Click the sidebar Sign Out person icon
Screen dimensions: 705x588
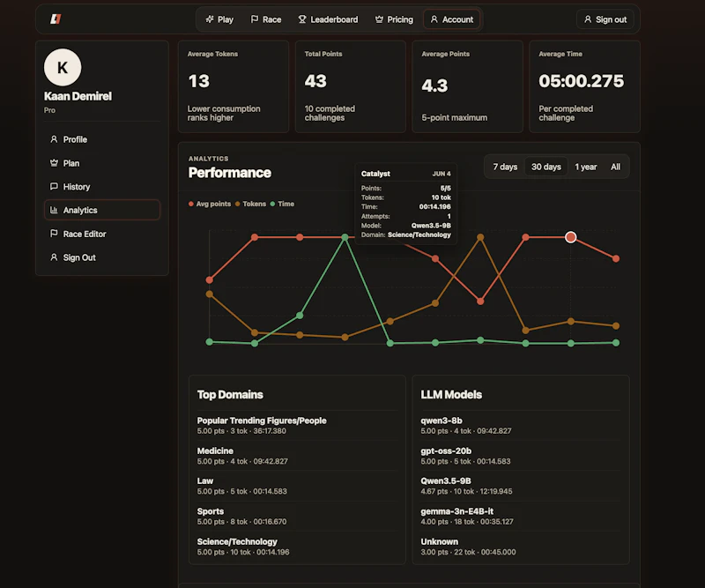click(x=54, y=257)
